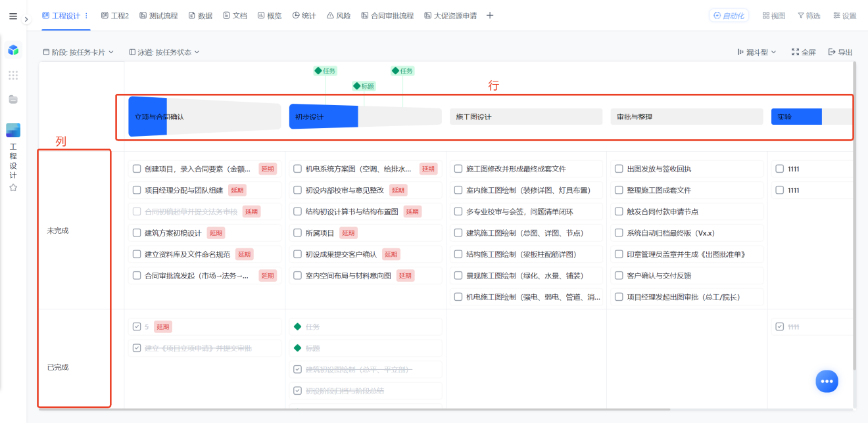Open 系统自动归档最终版 task card
The image size is (868, 423).
click(x=687, y=233)
